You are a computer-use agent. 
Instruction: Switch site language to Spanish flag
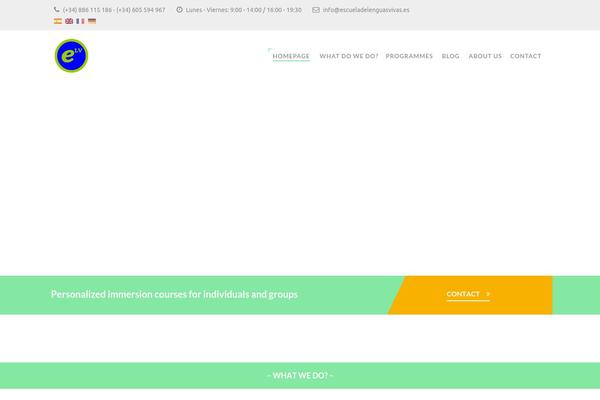tap(58, 21)
